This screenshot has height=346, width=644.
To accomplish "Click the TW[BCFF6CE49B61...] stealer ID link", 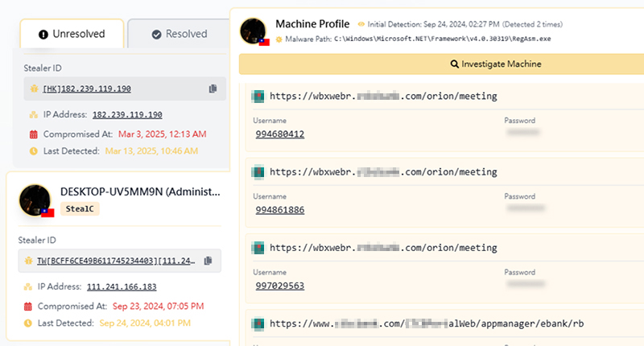I will tap(110, 261).
